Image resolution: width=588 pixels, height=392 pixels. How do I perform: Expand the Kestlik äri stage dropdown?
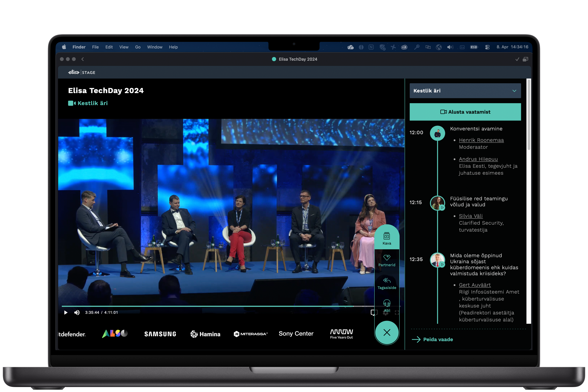point(465,91)
